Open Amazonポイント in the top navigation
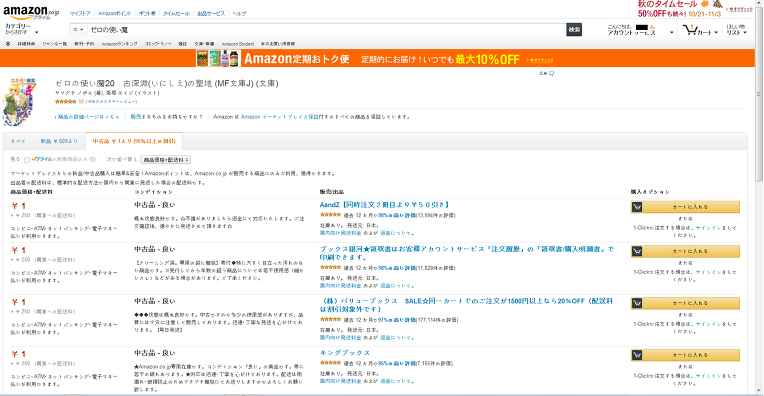764x396 pixels. click(115, 14)
